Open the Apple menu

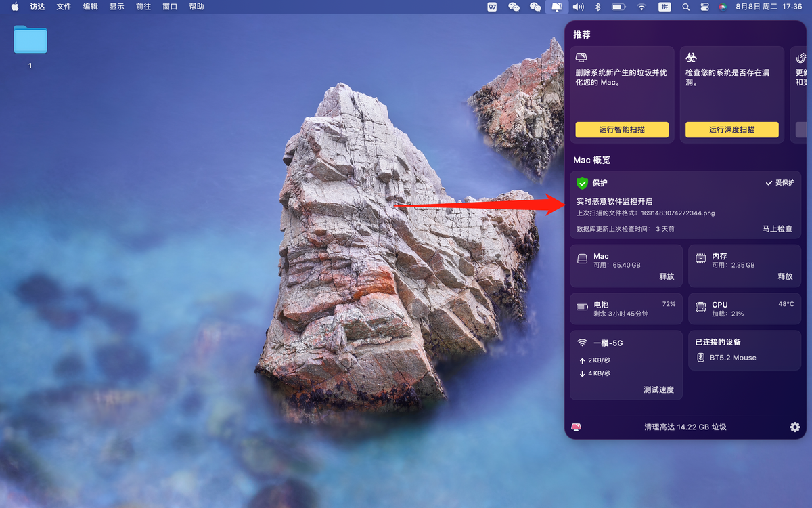click(14, 7)
